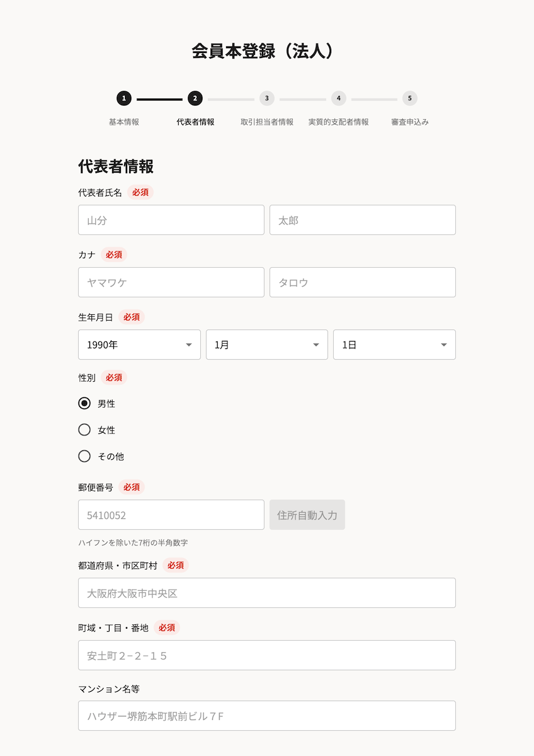Screen dimensions: 534x756
Task: Click the 町域・丁目・番地 input field
Action: (266, 655)
